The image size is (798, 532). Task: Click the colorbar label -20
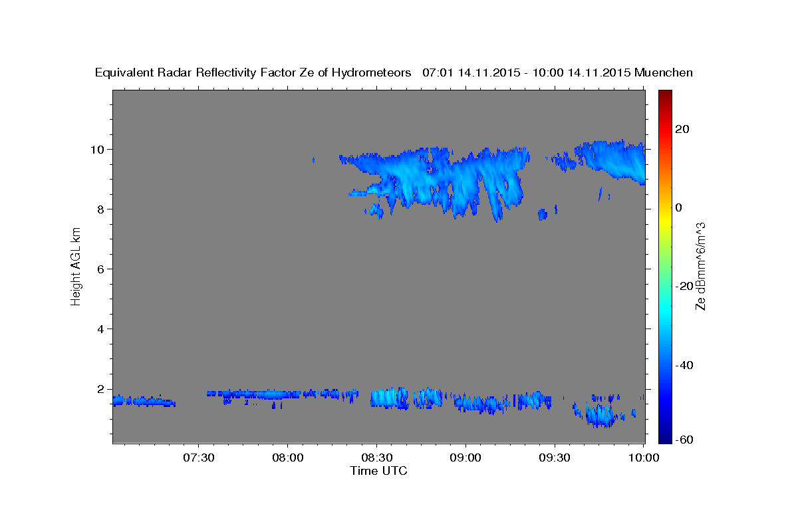684,287
